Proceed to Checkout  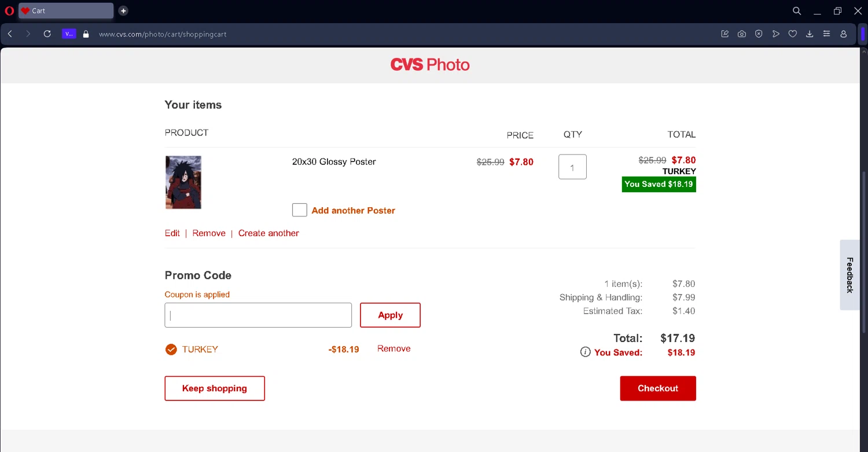pyautogui.click(x=658, y=388)
